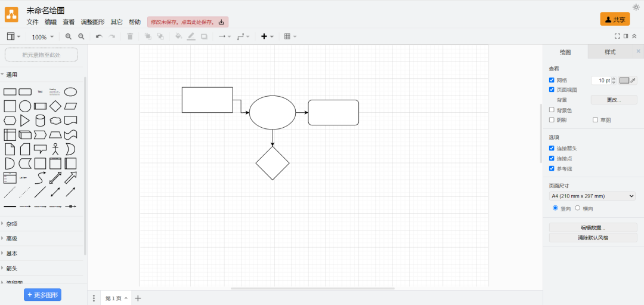Click the 更多图形 button

coord(42,295)
